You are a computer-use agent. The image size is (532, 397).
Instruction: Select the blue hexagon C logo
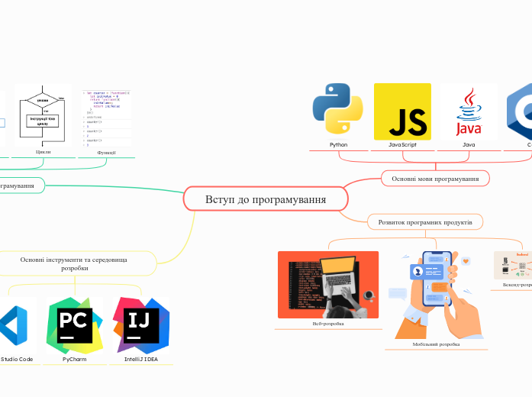pos(520,111)
